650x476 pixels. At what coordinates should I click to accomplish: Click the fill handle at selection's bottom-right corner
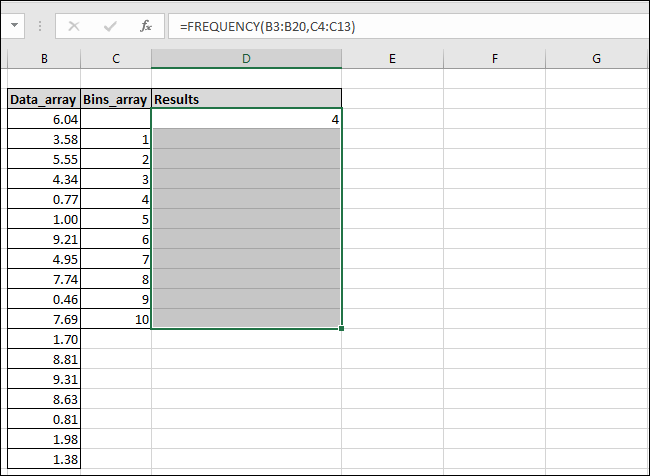pos(342,328)
